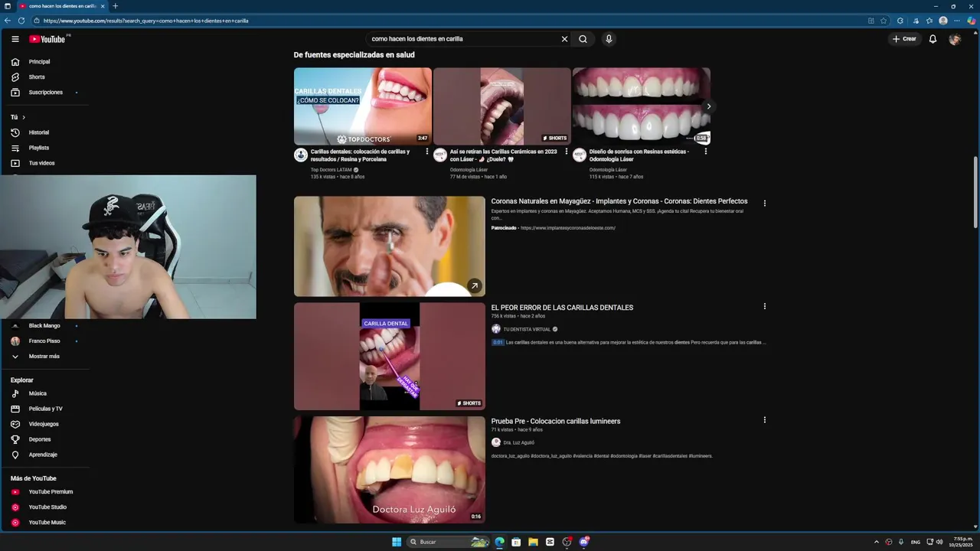Open the Coronas Naturales ad thumbnail
Viewport: 980px width, 551px height.
[390, 246]
